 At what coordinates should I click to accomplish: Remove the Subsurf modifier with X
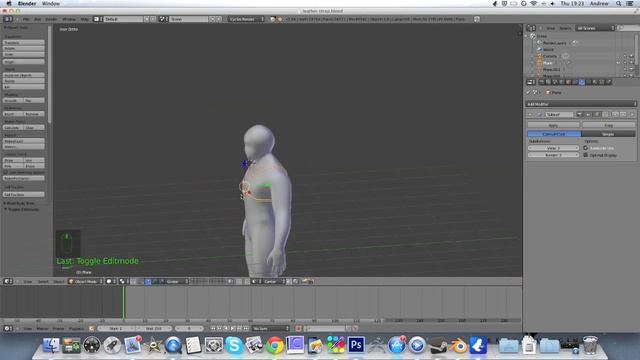632,115
